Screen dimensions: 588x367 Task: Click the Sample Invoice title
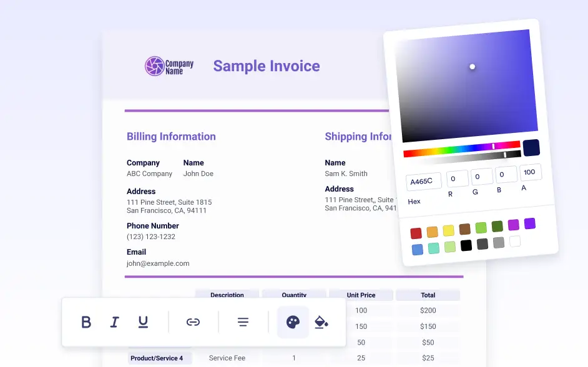tap(267, 66)
